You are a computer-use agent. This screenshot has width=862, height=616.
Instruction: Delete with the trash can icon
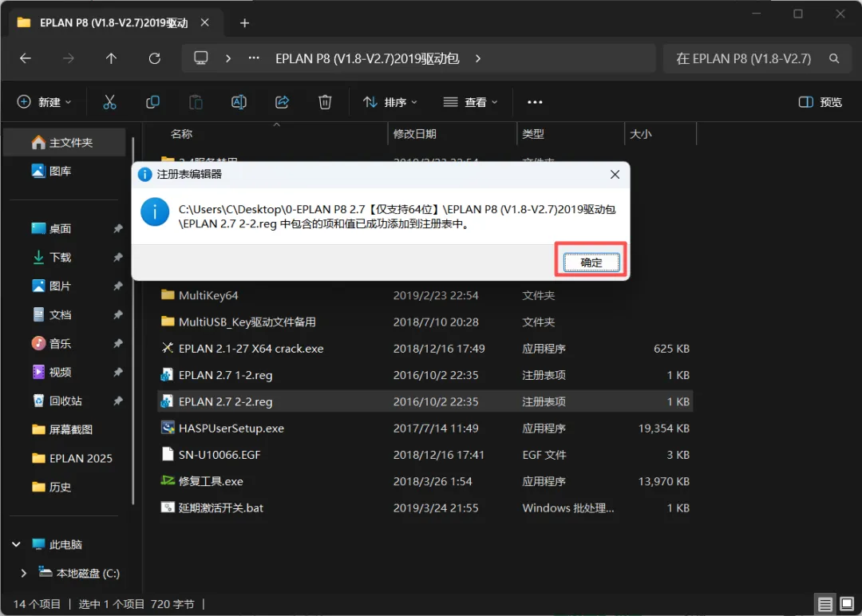pos(325,102)
